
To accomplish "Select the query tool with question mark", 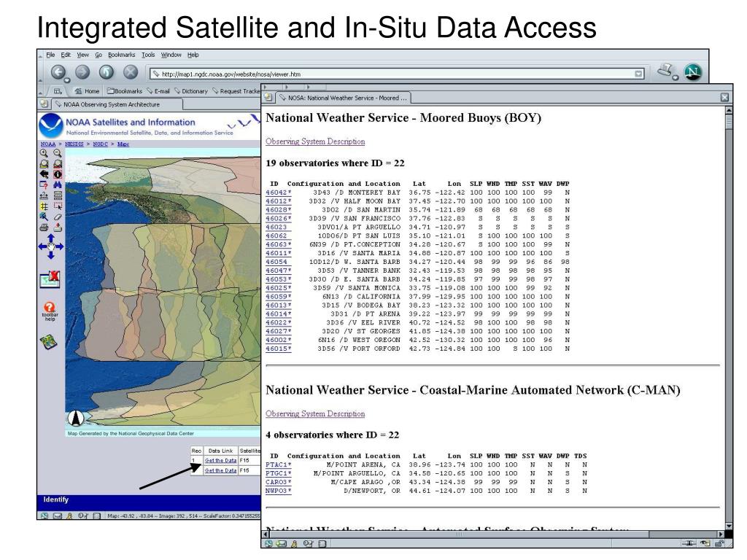I will (x=44, y=184).
